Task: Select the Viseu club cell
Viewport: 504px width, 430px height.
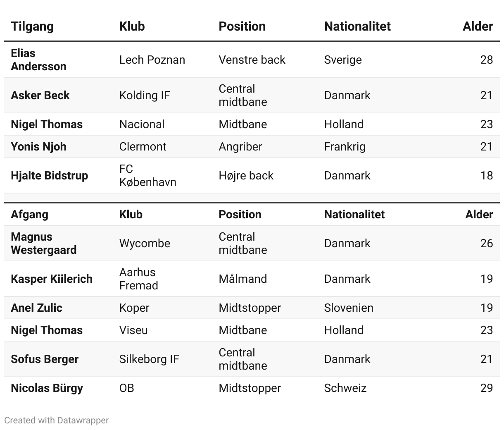Action: [133, 330]
